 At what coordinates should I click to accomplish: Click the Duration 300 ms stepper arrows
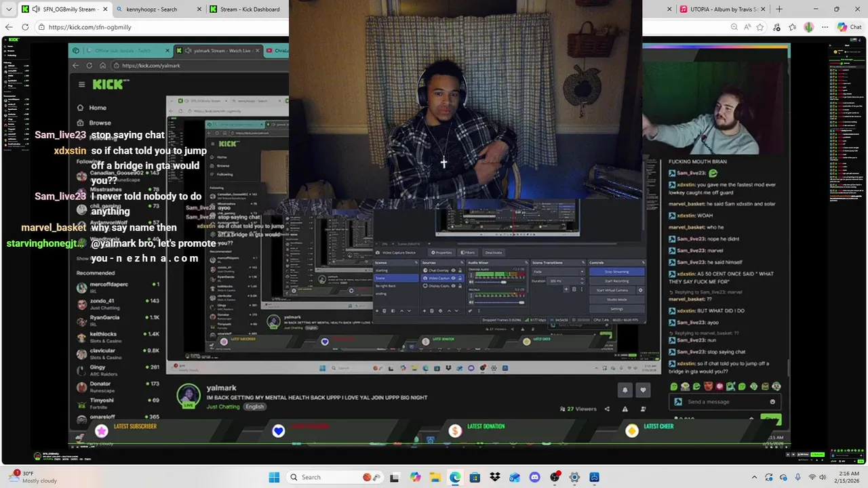coord(582,281)
